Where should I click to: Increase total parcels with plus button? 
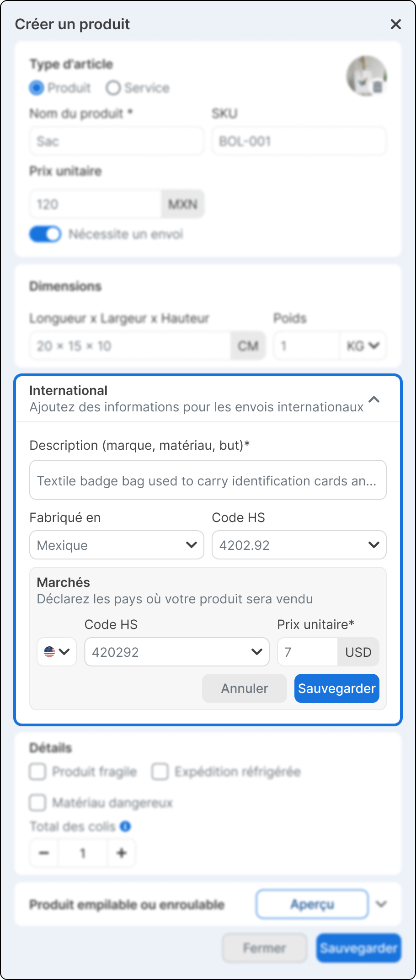[122, 853]
